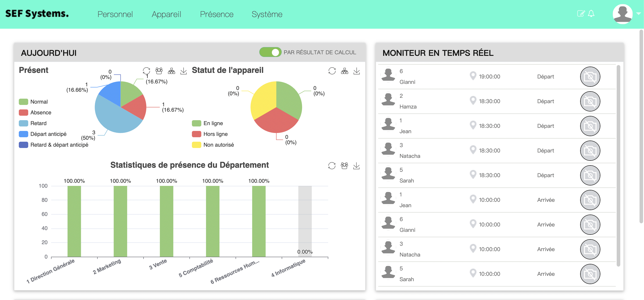
Task: Open the notifications bell
Action: 592,14
